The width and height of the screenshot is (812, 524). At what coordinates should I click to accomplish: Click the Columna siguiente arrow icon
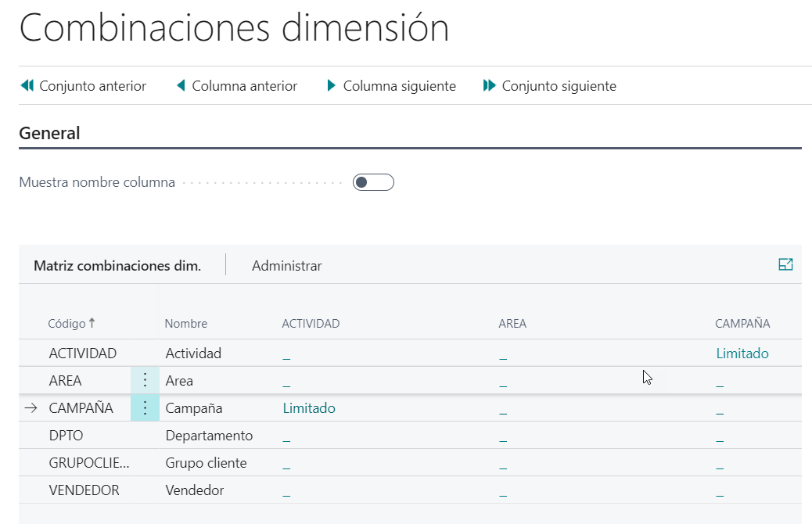pos(332,86)
